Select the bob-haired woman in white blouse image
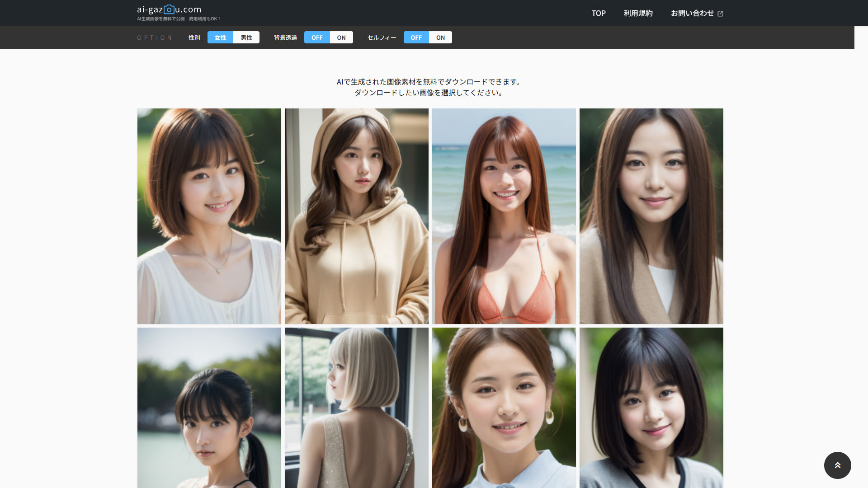868x488 pixels. (209, 216)
